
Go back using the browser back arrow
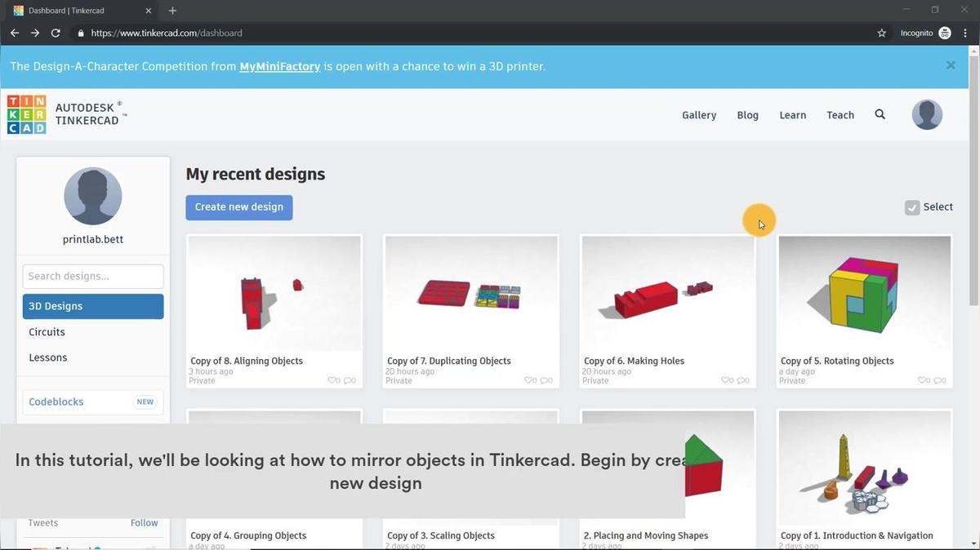tap(15, 33)
